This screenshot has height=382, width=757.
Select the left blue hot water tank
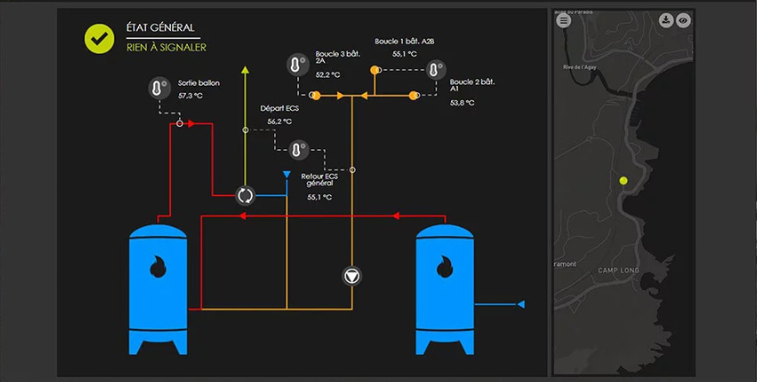point(158,289)
